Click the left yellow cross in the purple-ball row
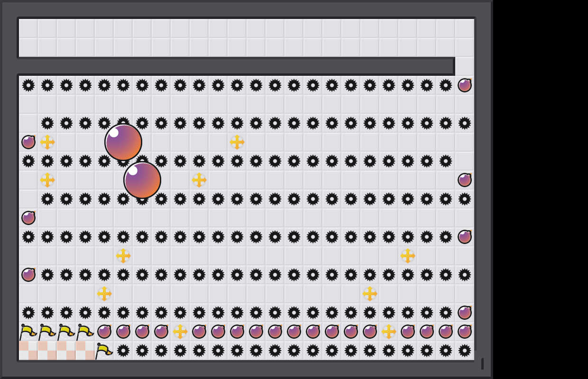 tap(180, 332)
